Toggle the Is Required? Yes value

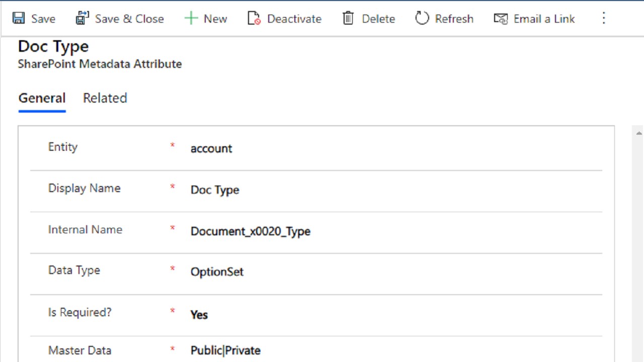coord(199,315)
